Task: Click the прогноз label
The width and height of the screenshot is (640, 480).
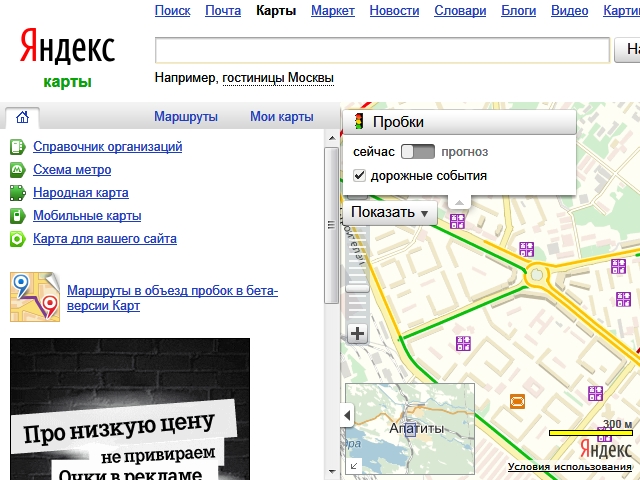Action: point(464,152)
